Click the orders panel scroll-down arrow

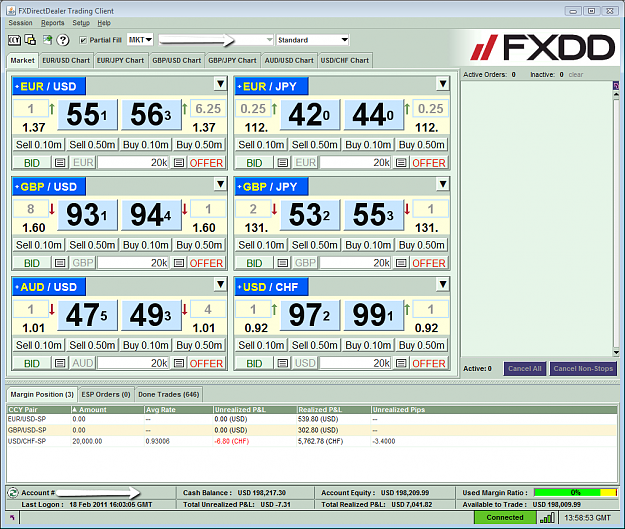click(616, 352)
